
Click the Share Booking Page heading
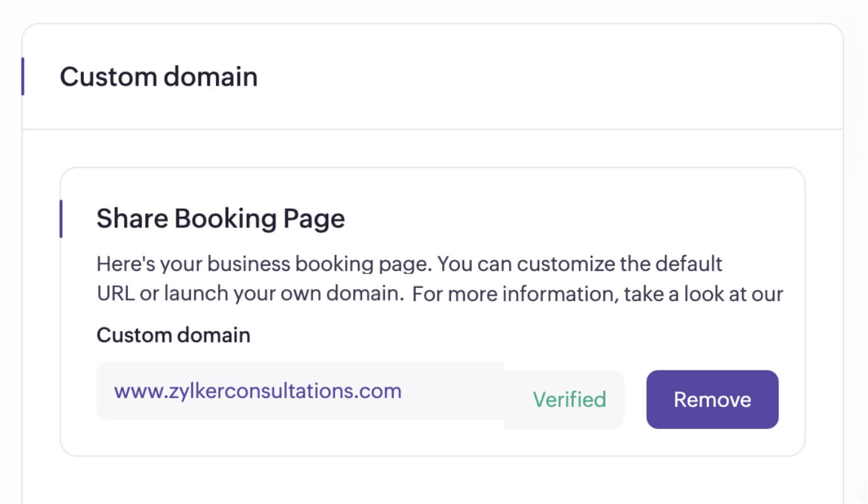(220, 219)
